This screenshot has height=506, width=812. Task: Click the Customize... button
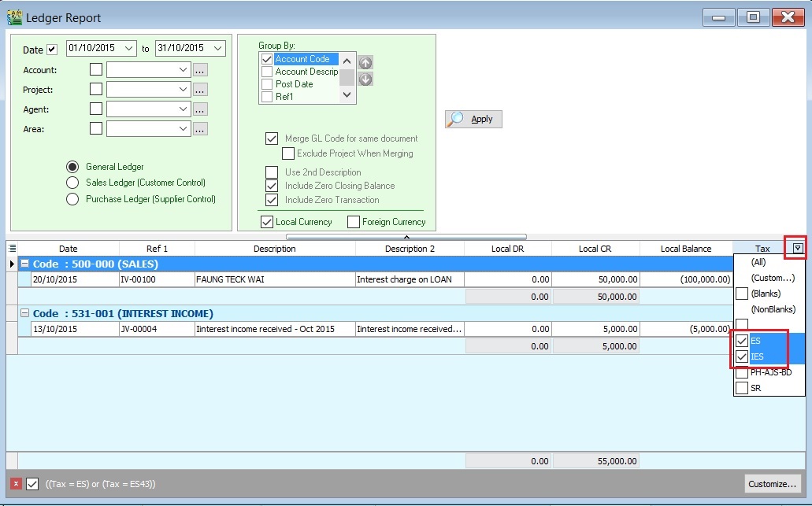(x=773, y=483)
